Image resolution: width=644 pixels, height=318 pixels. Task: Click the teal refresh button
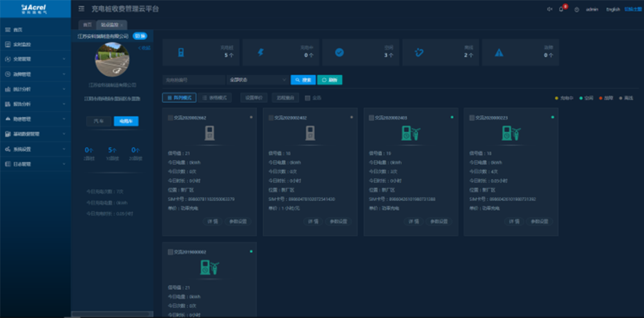[x=329, y=80]
